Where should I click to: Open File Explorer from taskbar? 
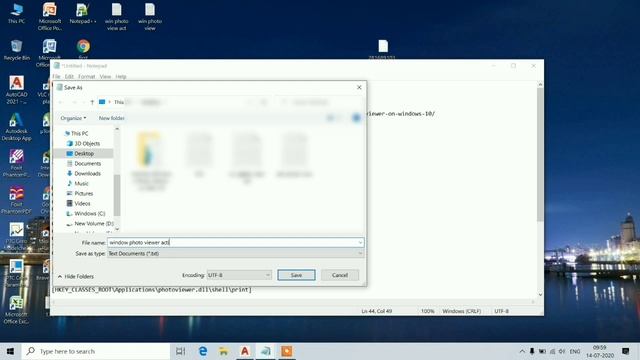pos(224,351)
